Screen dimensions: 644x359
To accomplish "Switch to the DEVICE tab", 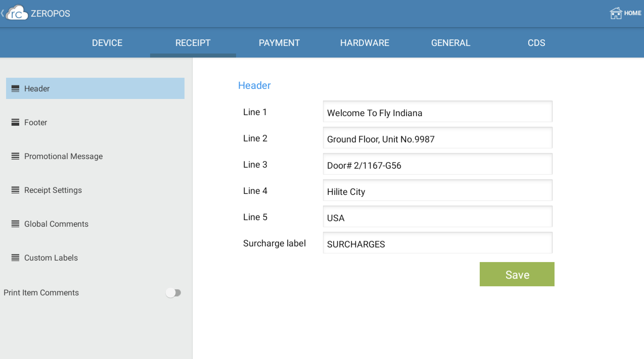I will [x=107, y=43].
